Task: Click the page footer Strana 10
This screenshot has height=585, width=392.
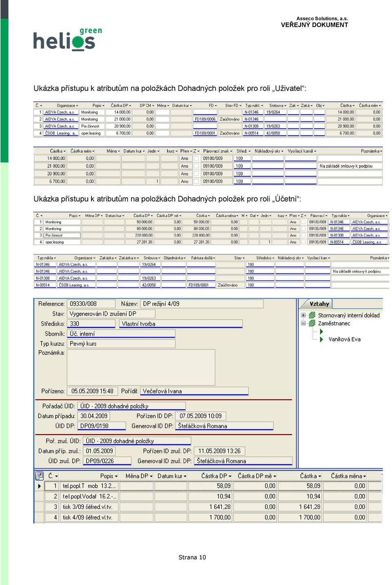Action: pos(192,557)
